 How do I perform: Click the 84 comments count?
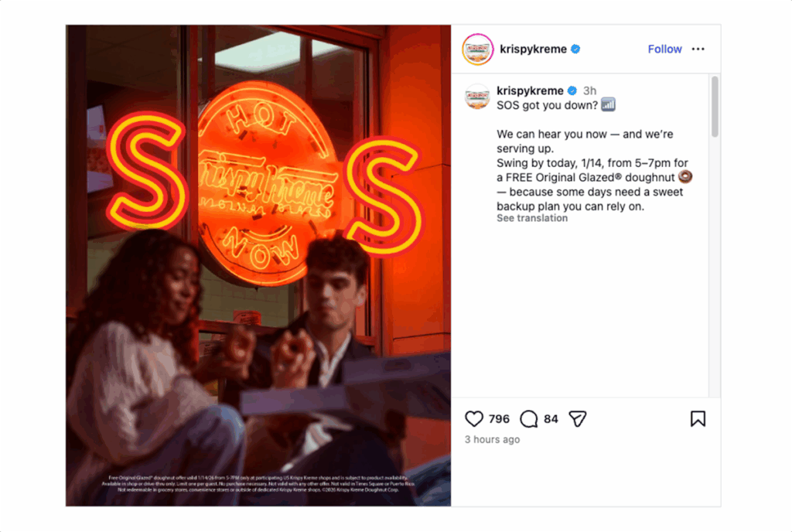tap(551, 419)
